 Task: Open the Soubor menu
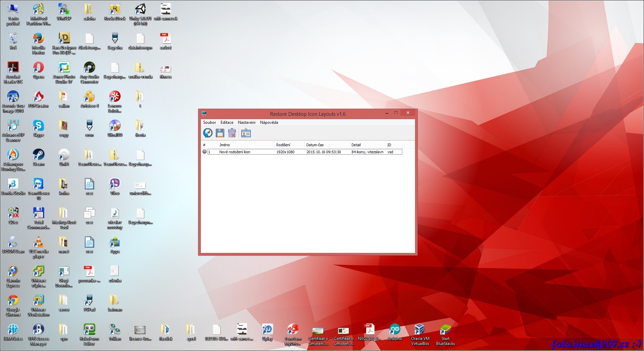(x=209, y=122)
